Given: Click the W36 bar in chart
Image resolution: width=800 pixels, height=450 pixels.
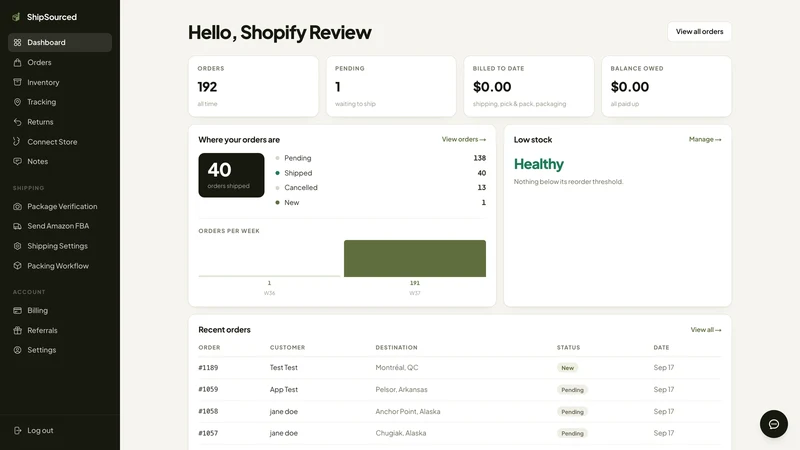Looking at the screenshot, I should click(x=269, y=276).
